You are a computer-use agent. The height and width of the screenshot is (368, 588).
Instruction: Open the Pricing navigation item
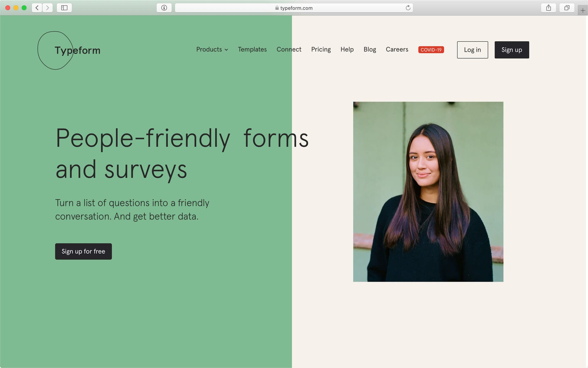(x=321, y=49)
